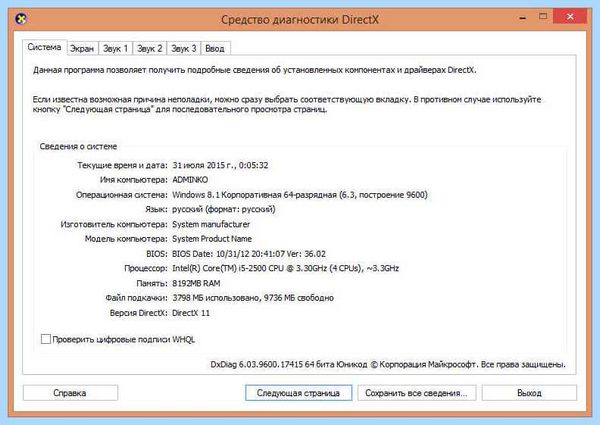Click the BIOS: label
The image size is (600, 425).
157,254
